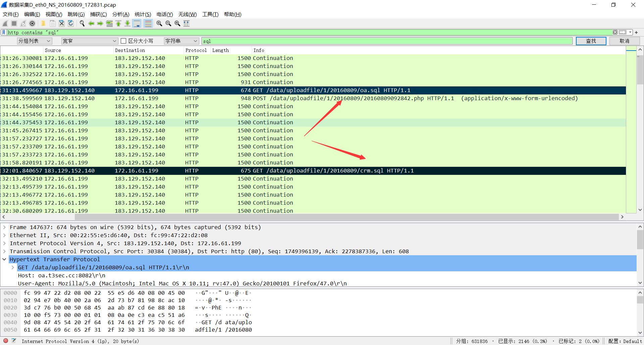Open the 编辑(E) menu
The width and height of the screenshot is (644, 345).
[32, 14]
